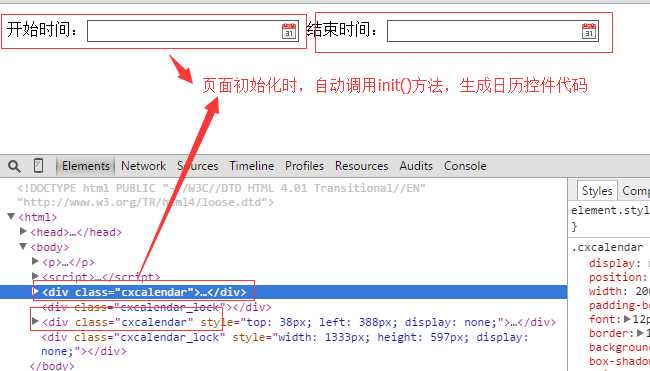Screen dimensions: 650x371
Task: Expand the head node
Action: pyautogui.click(x=23, y=231)
